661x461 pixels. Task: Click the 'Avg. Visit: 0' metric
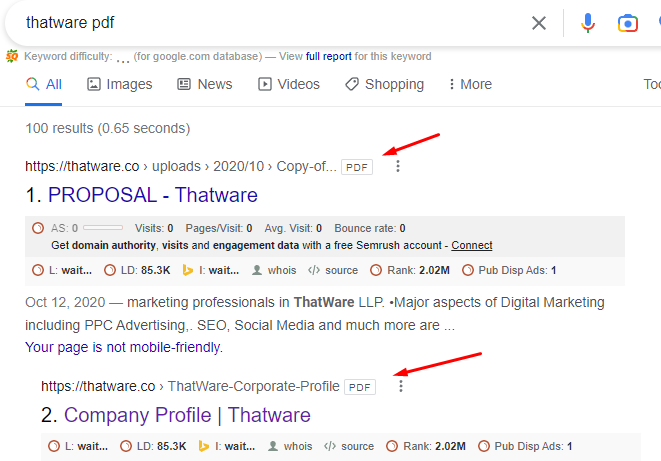tap(293, 228)
